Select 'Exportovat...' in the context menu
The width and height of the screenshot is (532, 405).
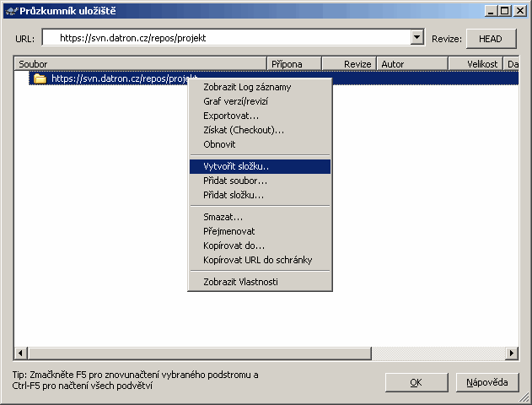[231, 116]
